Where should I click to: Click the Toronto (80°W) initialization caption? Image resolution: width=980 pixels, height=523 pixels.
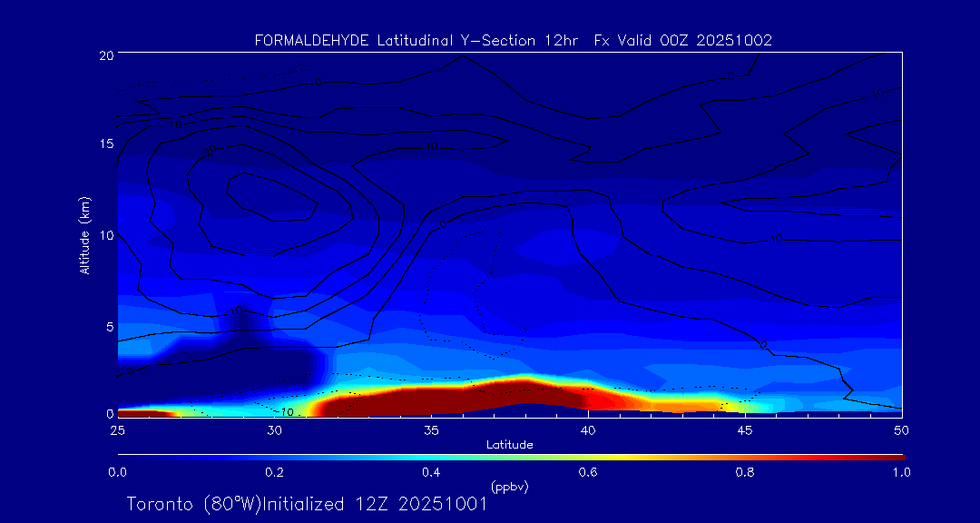[x=307, y=504]
